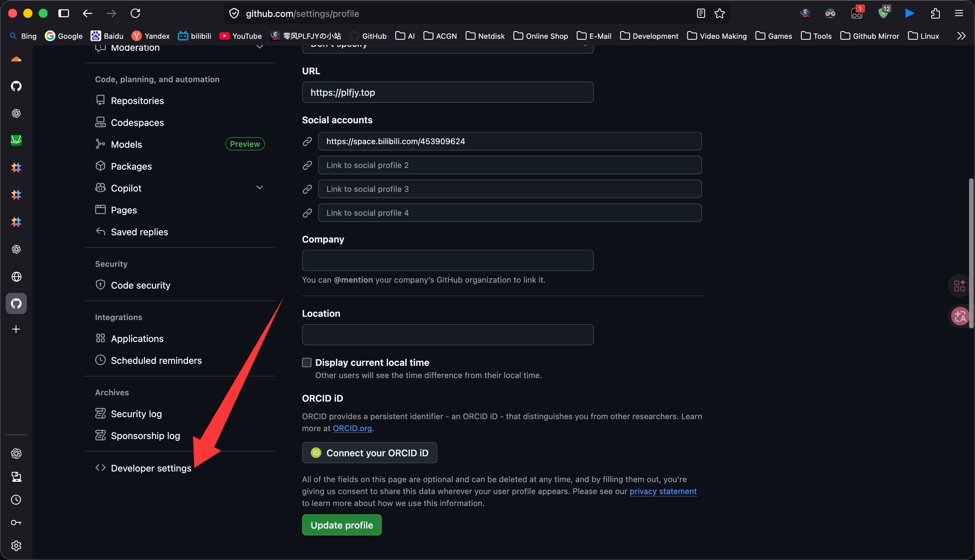The width and height of the screenshot is (975, 560).
Task: Click the blue play extension icon
Action: [x=910, y=14]
